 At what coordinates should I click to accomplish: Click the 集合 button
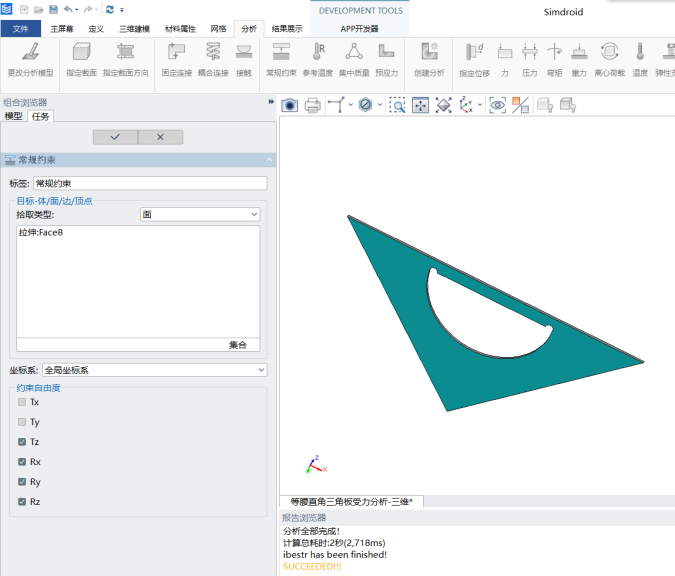(238, 345)
